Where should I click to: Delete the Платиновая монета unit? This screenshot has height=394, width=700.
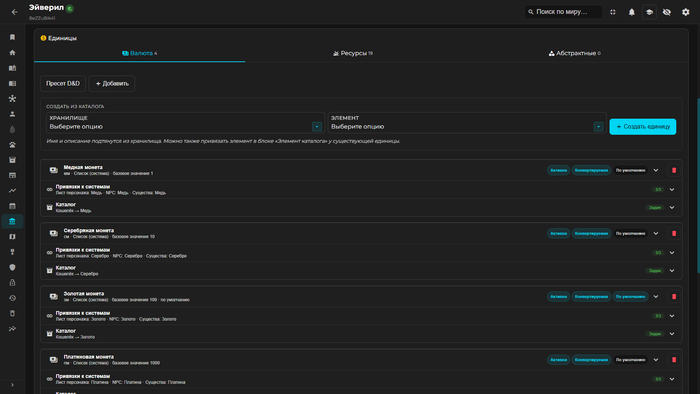(x=674, y=360)
